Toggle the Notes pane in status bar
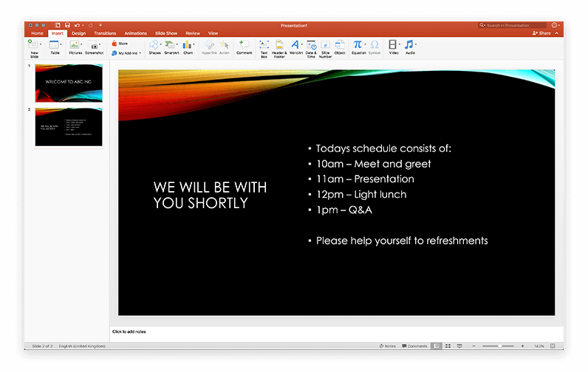Image resolution: width=588 pixels, height=372 pixels. coord(387,345)
